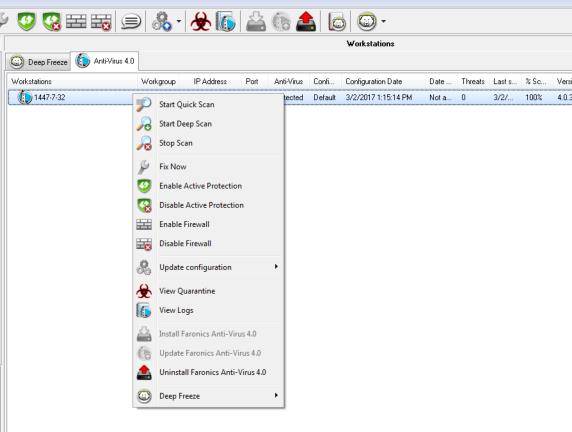Viewport: 572px width, 432px height.
Task: Click the Install Anti-Virus toolbar icon
Action: [x=256, y=21]
